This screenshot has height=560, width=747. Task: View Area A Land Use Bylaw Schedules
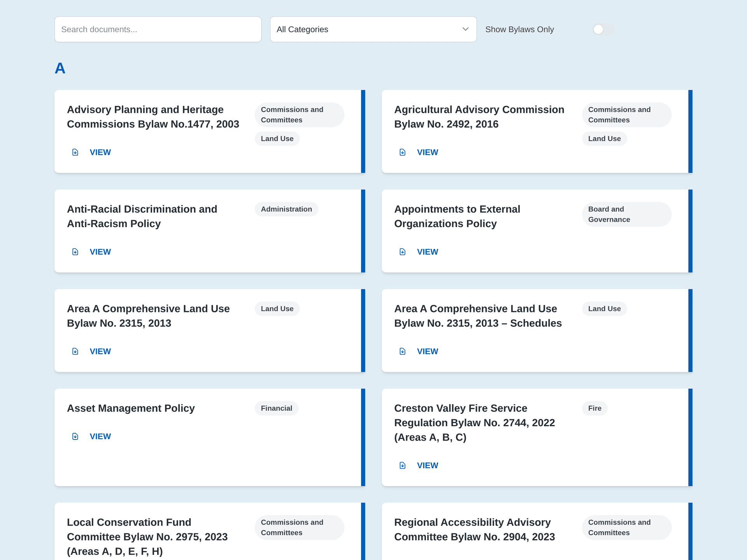427,352
